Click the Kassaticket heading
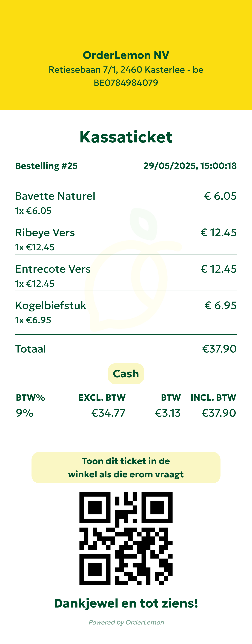Screen dimensions: 252x644 126,137
